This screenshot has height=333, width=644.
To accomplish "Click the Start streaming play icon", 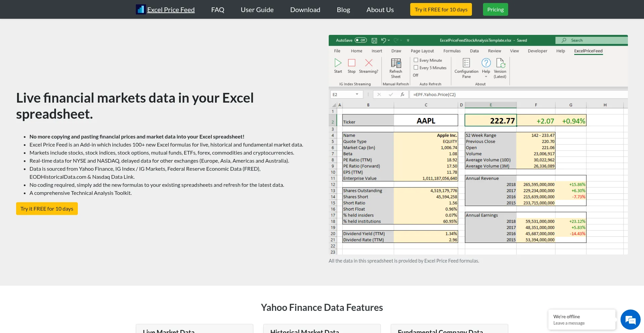I will [338, 63].
